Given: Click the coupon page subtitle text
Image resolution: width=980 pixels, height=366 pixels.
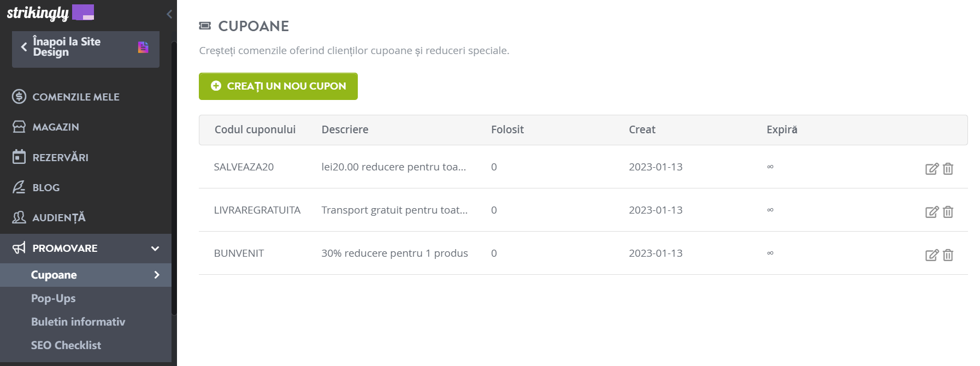Looking at the screenshot, I should pyautogui.click(x=354, y=50).
